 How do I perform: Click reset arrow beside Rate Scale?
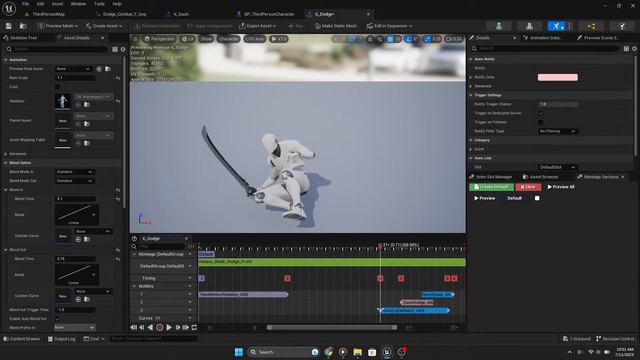point(118,78)
